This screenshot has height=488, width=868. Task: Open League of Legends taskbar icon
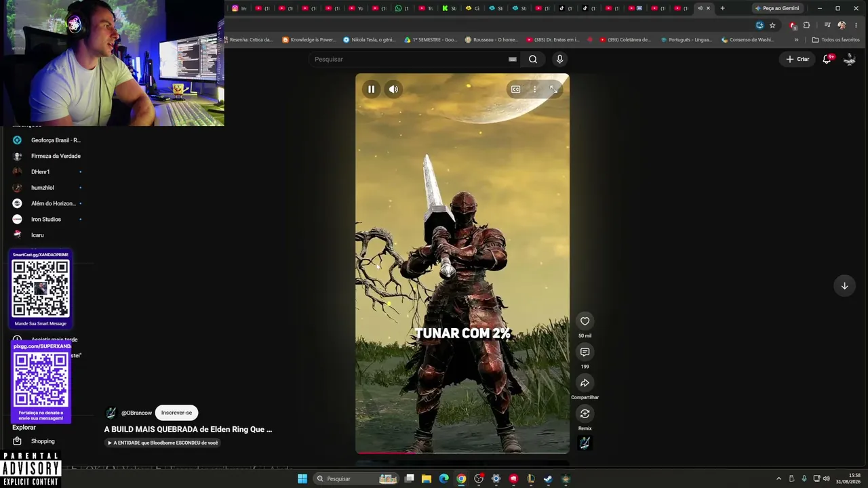[531, 479]
